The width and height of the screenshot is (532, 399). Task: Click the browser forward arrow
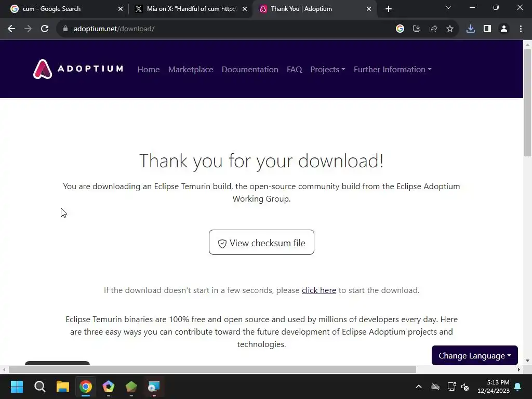coord(28,29)
